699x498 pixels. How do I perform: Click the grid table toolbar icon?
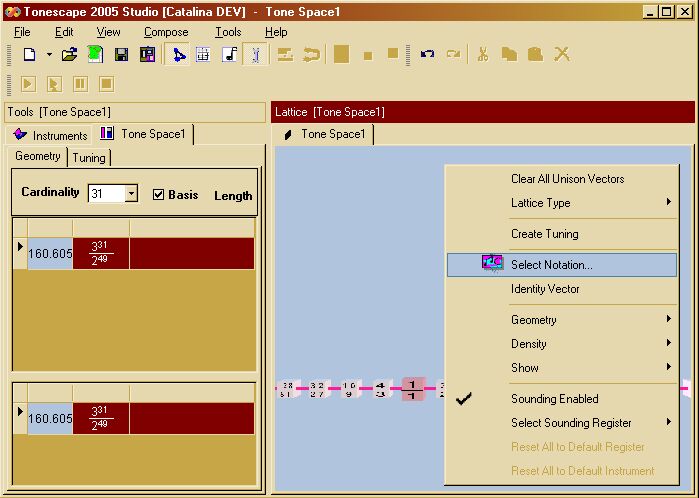point(203,55)
